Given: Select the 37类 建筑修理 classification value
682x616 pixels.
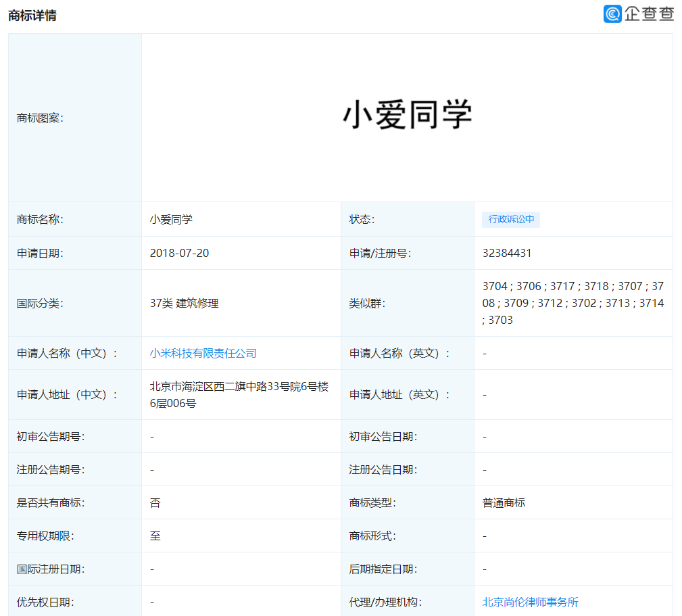Looking at the screenshot, I should tap(184, 303).
